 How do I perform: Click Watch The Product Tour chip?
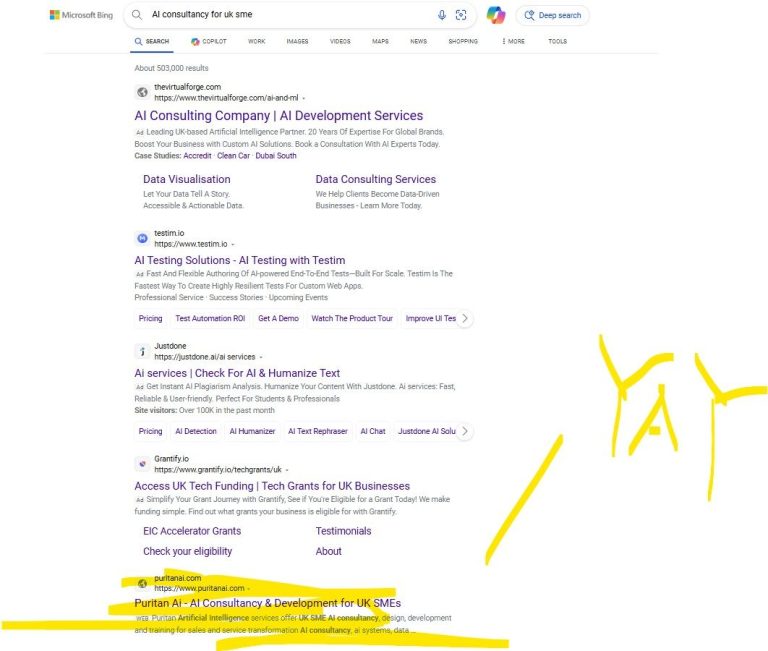[x=352, y=318]
